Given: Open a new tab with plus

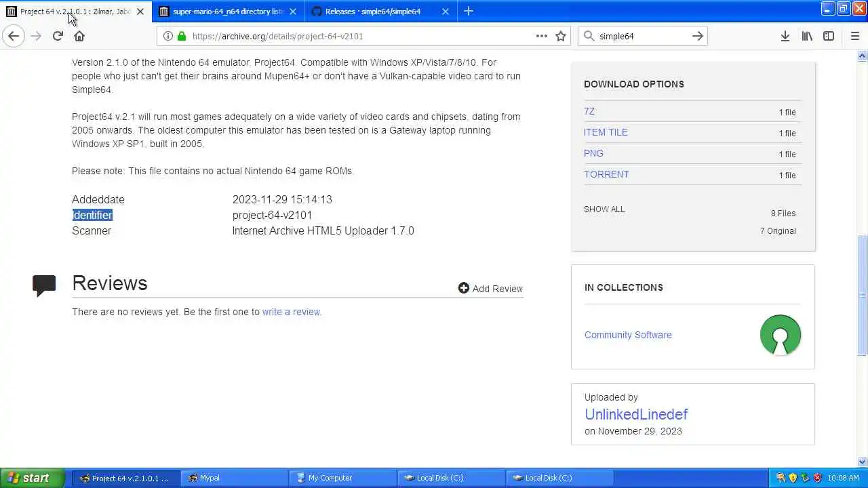Looking at the screenshot, I should click(x=469, y=11).
